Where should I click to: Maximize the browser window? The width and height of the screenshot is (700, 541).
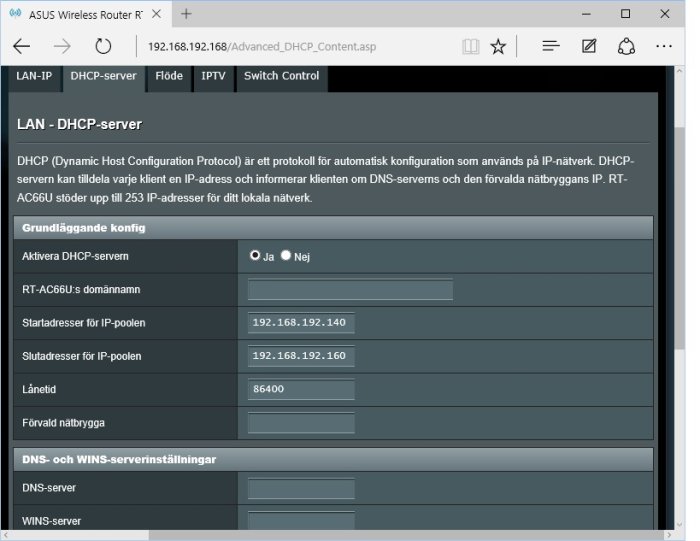625,14
